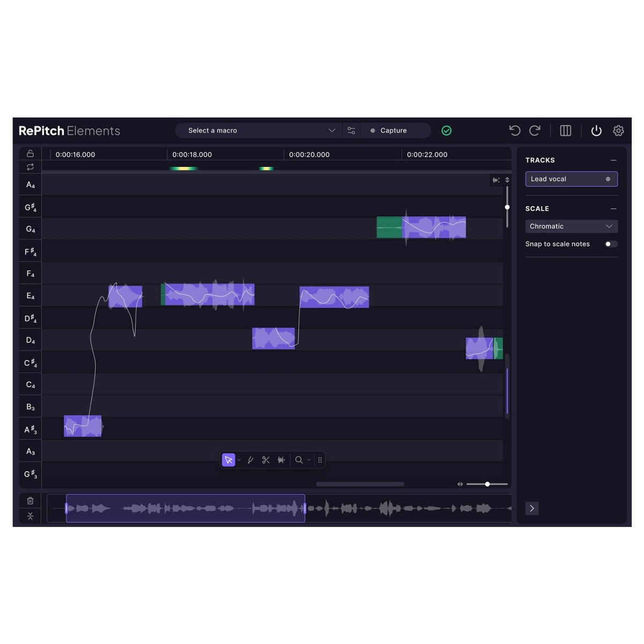Enable Snap to scale notes switch
This screenshot has height=644, width=644.
pos(611,244)
